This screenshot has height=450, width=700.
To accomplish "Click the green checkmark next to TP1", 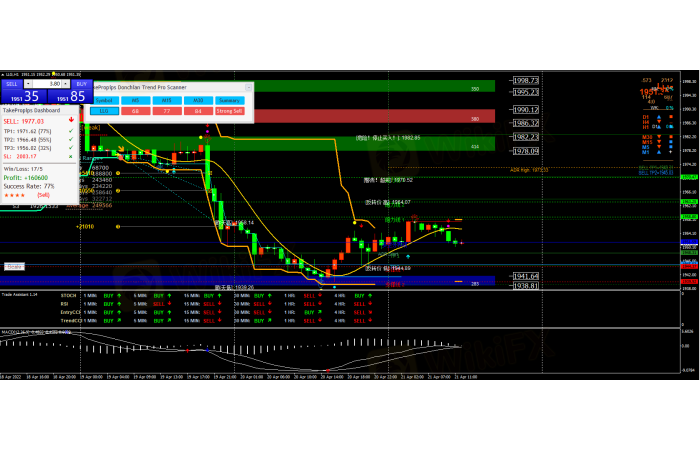I will 70,131.
